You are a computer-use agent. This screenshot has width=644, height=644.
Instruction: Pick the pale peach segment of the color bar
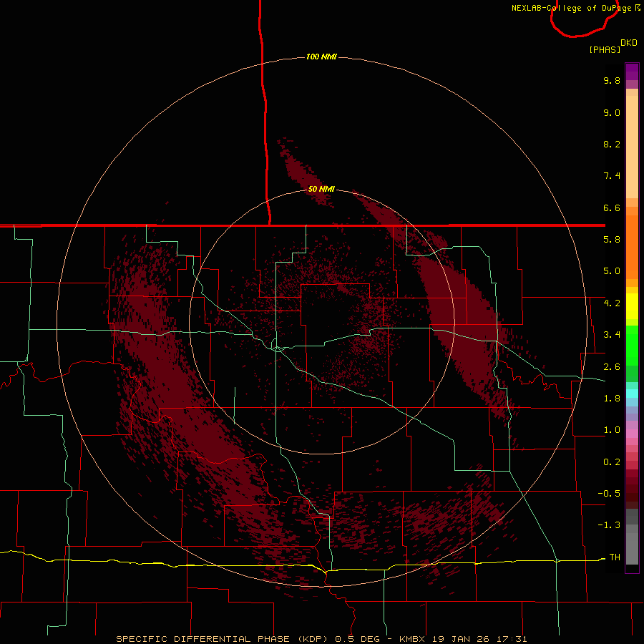tap(632, 147)
